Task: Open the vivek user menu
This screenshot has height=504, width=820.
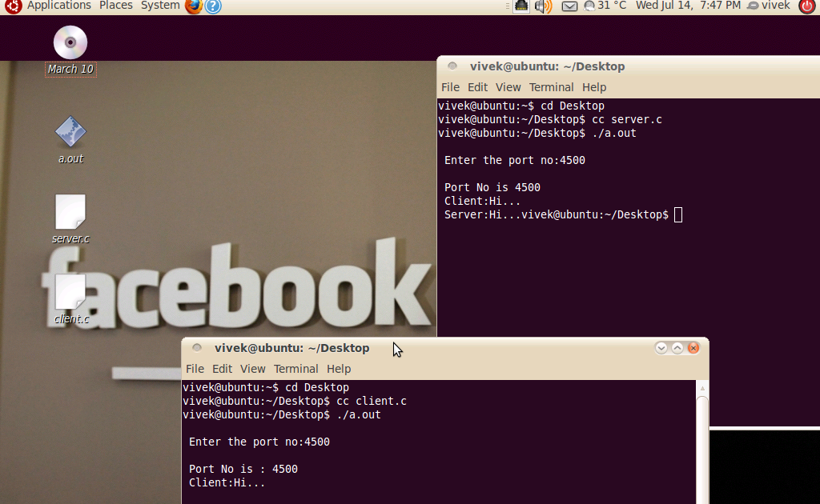Action: [769, 6]
